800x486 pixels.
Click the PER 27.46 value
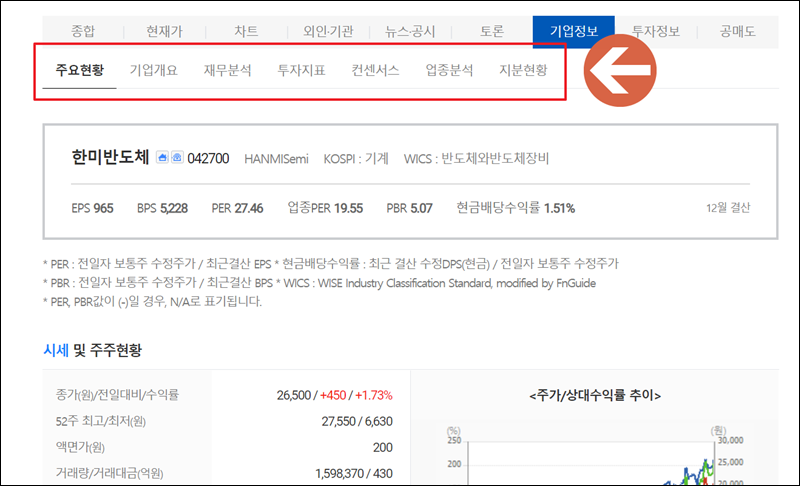click(x=237, y=208)
